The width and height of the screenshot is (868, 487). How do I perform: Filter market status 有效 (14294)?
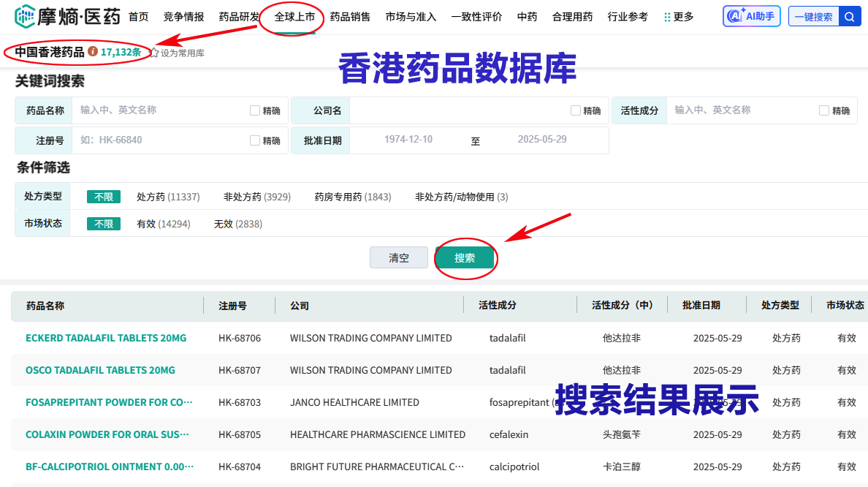click(x=164, y=224)
